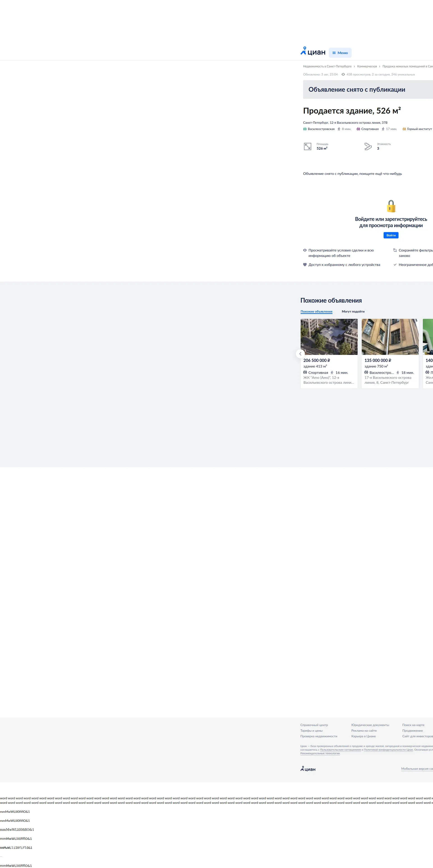Open the 206 500 000 ₽ listing photo
Screen dimensions: 433x868
pyautogui.click(x=329, y=337)
